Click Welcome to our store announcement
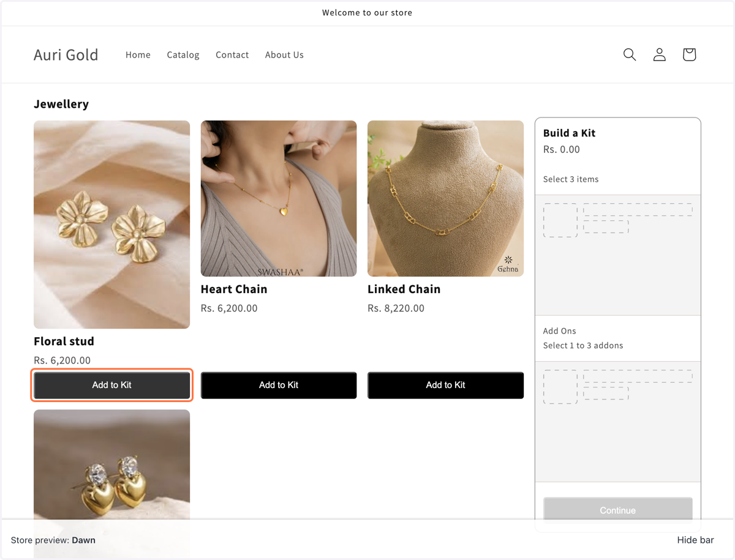 [x=367, y=12]
